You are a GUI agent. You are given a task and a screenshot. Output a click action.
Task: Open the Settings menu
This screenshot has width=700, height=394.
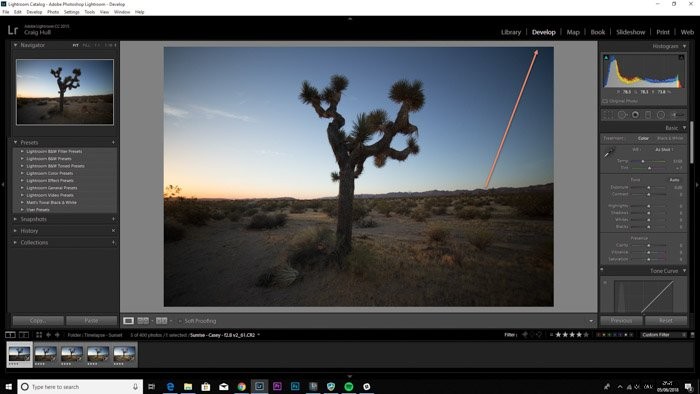click(71, 12)
